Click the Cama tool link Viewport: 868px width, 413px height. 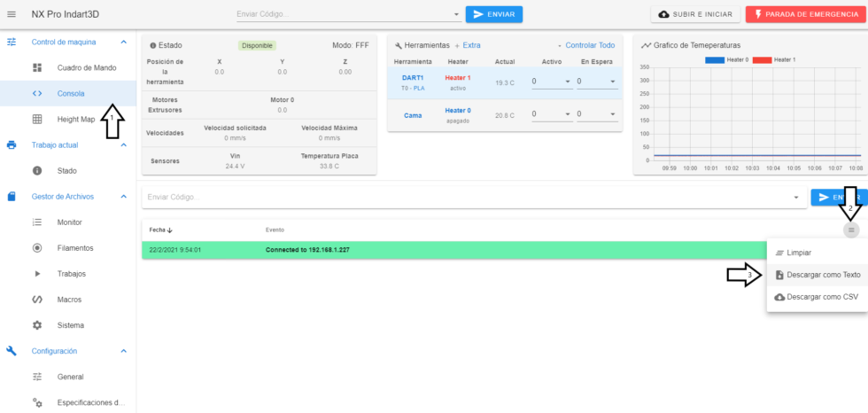413,115
